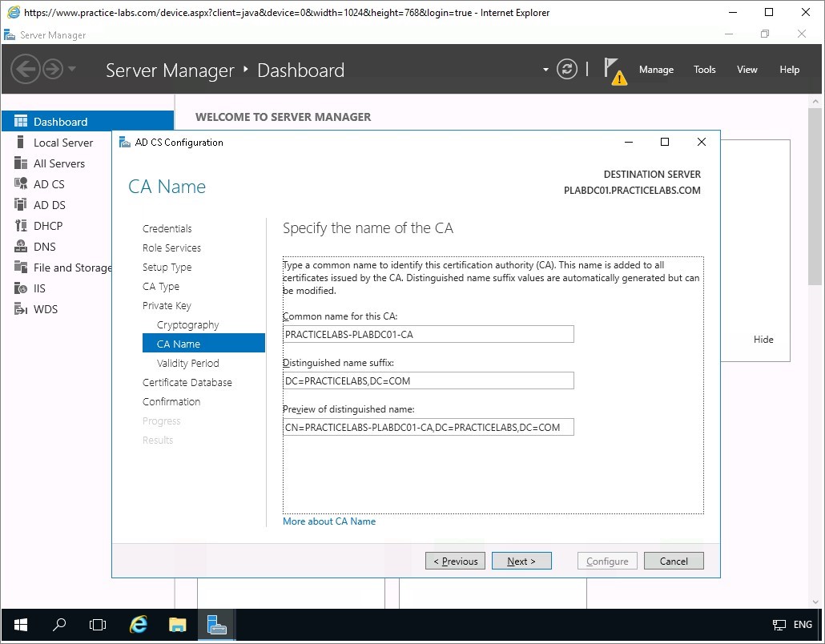Viewport: 825px width, 644px height.
Task: Open File and Storage Services icon
Action: pos(21,267)
